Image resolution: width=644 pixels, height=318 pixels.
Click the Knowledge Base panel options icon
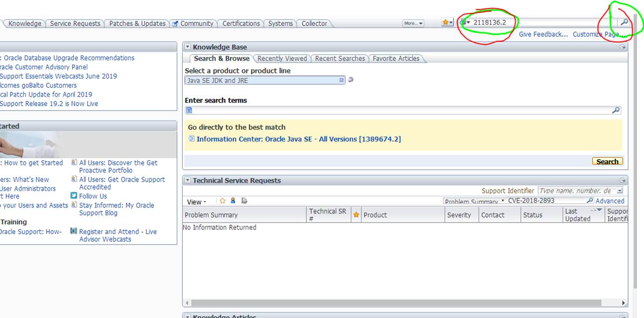(x=622, y=47)
